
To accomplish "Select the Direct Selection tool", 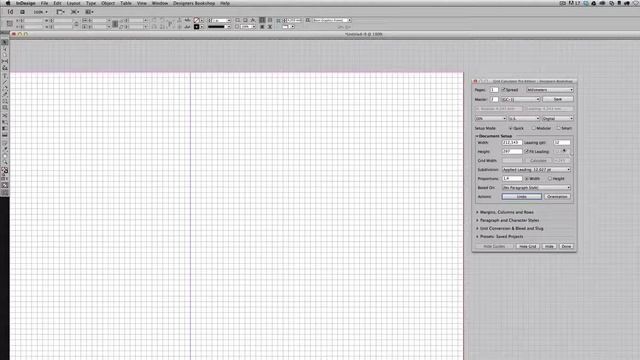I will [x=4, y=49].
